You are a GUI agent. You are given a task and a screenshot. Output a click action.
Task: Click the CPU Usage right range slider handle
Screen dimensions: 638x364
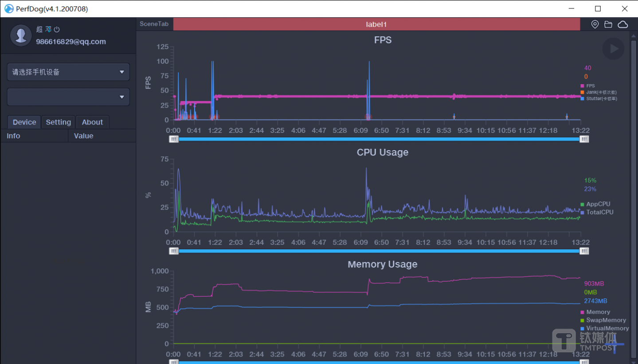(584, 251)
